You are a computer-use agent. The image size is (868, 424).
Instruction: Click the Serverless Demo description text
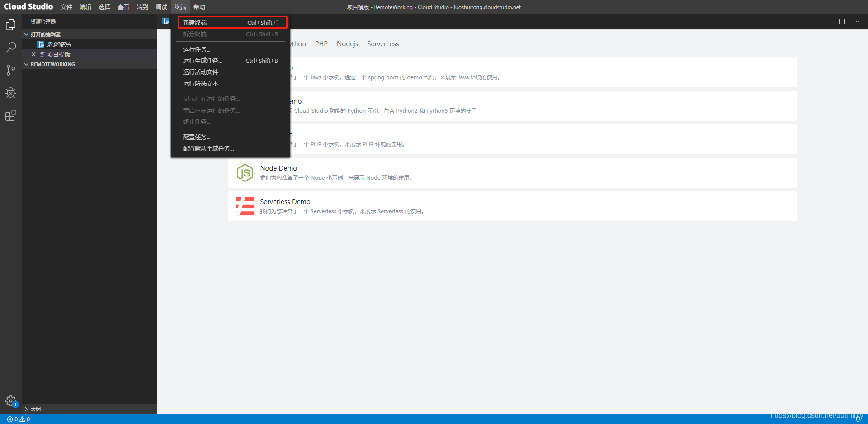click(343, 211)
